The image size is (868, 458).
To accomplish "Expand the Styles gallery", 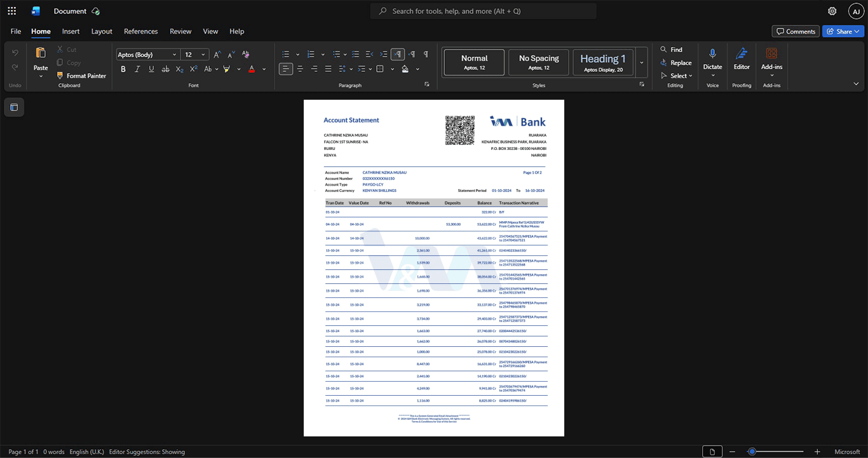I will (x=642, y=62).
